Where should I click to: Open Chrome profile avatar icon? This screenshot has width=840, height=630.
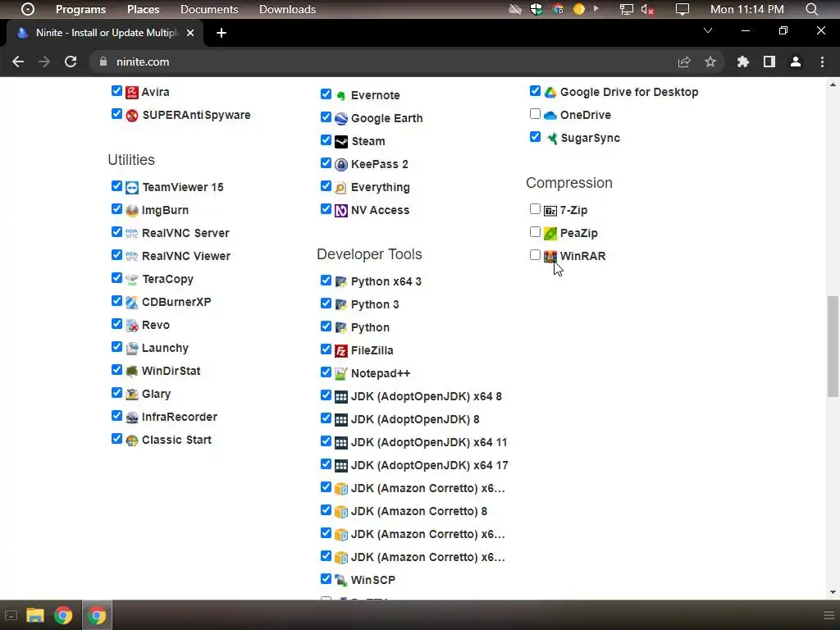pyautogui.click(x=796, y=62)
